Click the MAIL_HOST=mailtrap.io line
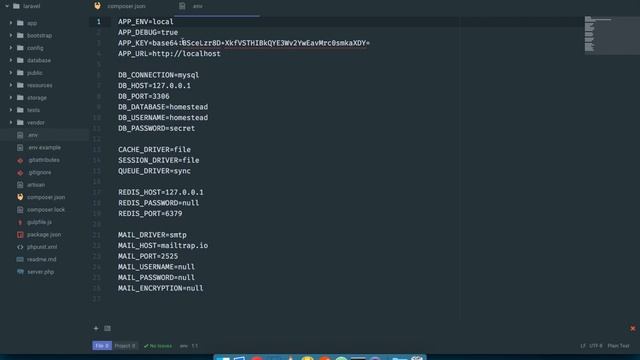The image size is (640, 360). tap(163, 245)
